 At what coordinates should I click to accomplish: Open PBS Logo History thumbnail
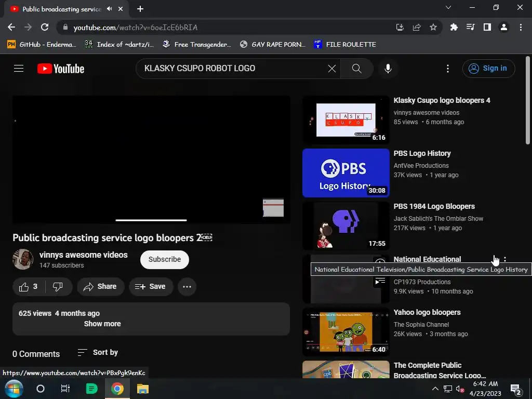[x=345, y=173]
